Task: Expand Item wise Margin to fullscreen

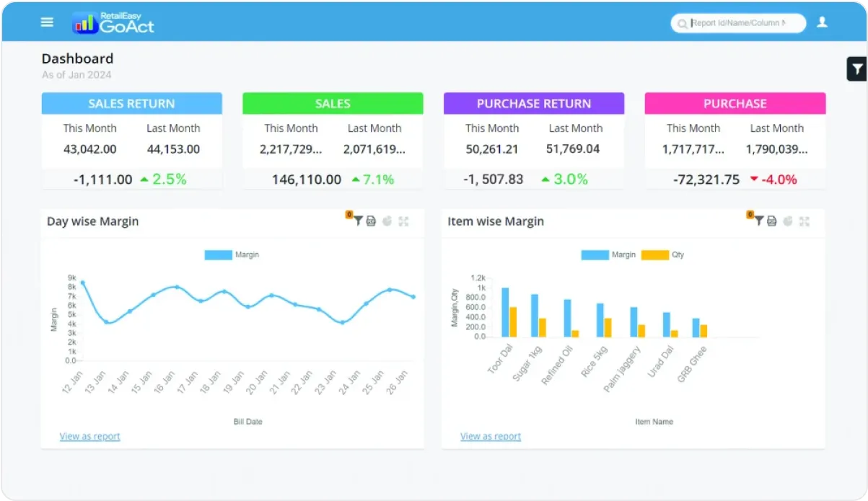Action: tap(805, 221)
